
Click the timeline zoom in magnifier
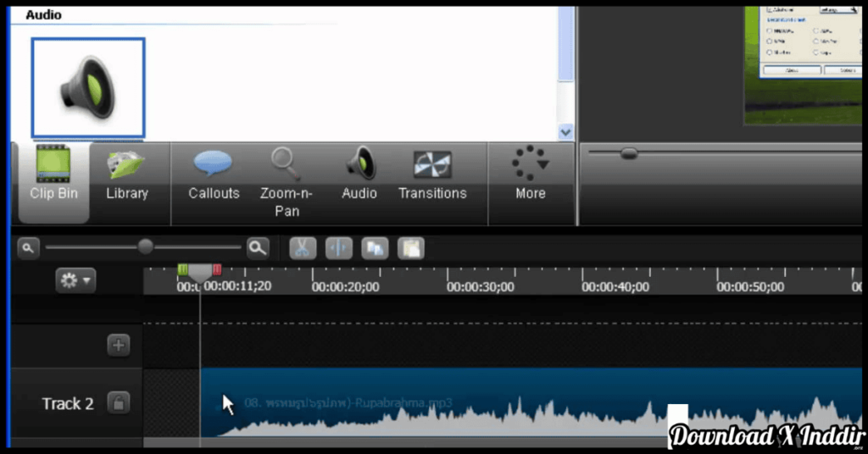pyautogui.click(x=258, y=248)
